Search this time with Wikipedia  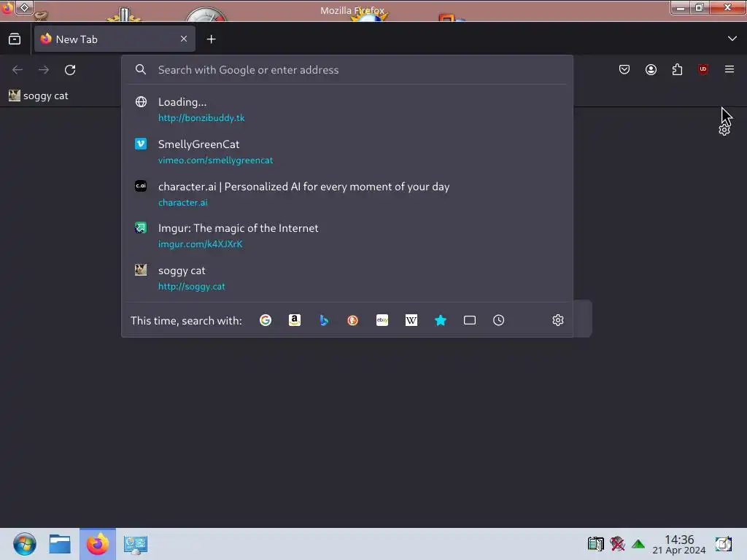tap(411, 321)
